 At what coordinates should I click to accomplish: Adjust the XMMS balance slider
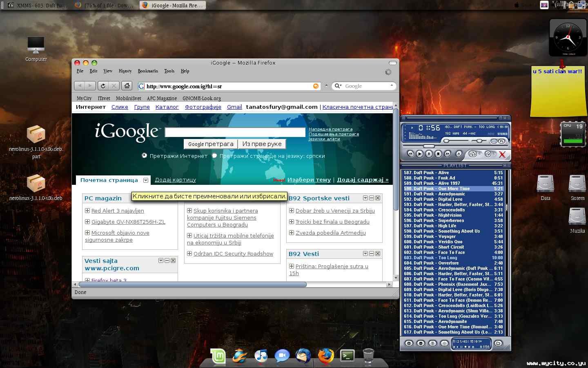(x=479, y=141)
